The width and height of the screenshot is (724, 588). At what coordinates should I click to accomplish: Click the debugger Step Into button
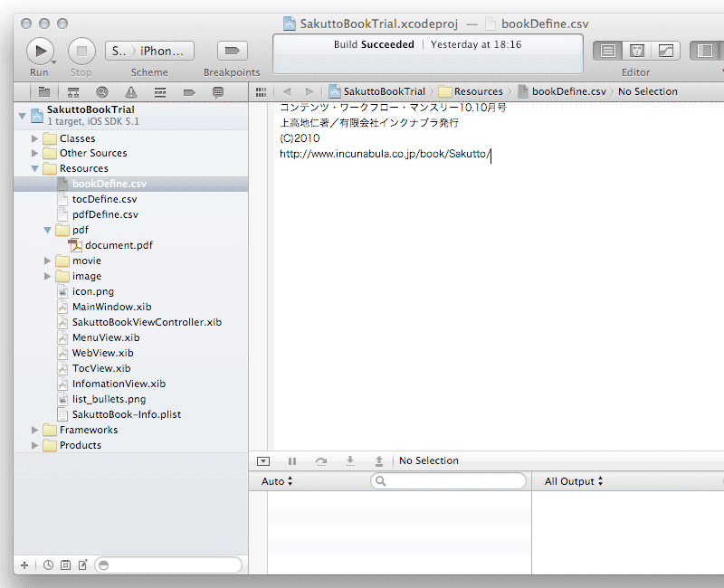click(350, 461)
